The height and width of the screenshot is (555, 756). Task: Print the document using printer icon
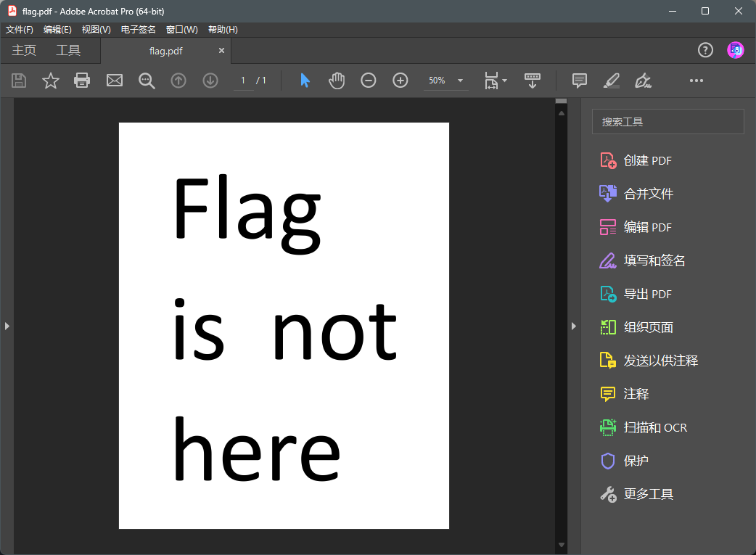coord(82,81)
